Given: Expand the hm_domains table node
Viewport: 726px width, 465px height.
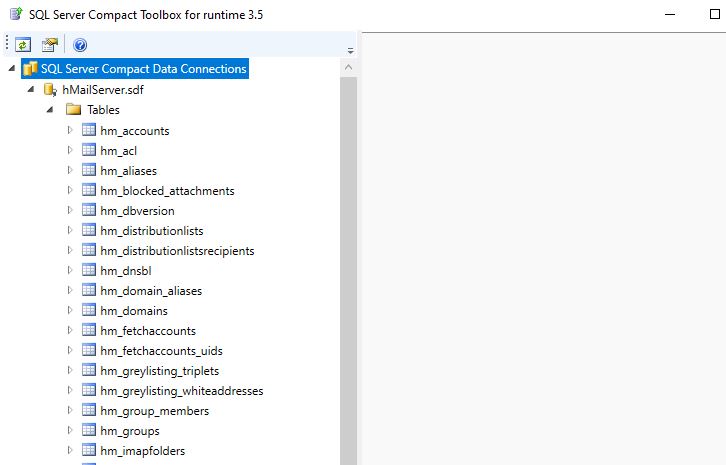Looking at the screenshot, I should click(70, 310).
